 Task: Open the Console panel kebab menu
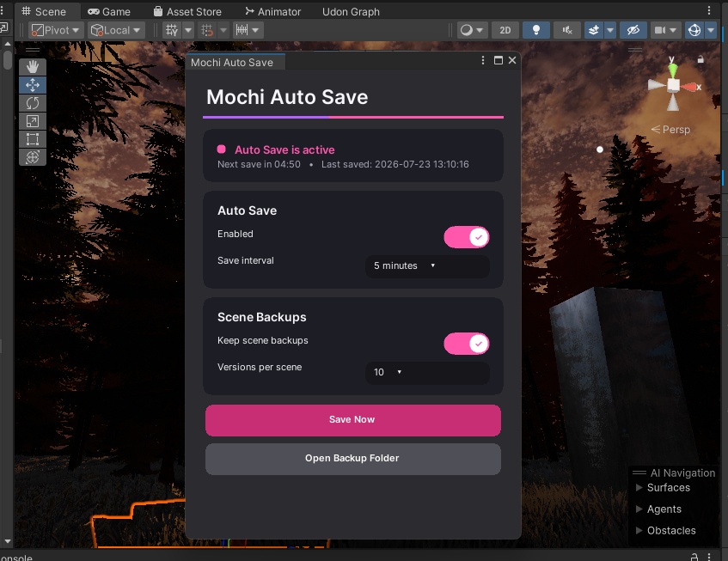709,557
